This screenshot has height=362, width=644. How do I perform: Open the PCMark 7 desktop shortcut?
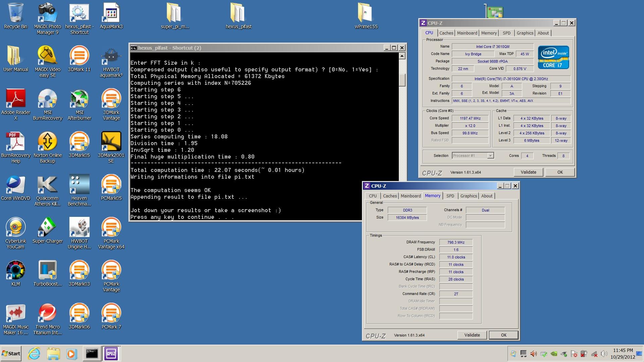(111, 317)
